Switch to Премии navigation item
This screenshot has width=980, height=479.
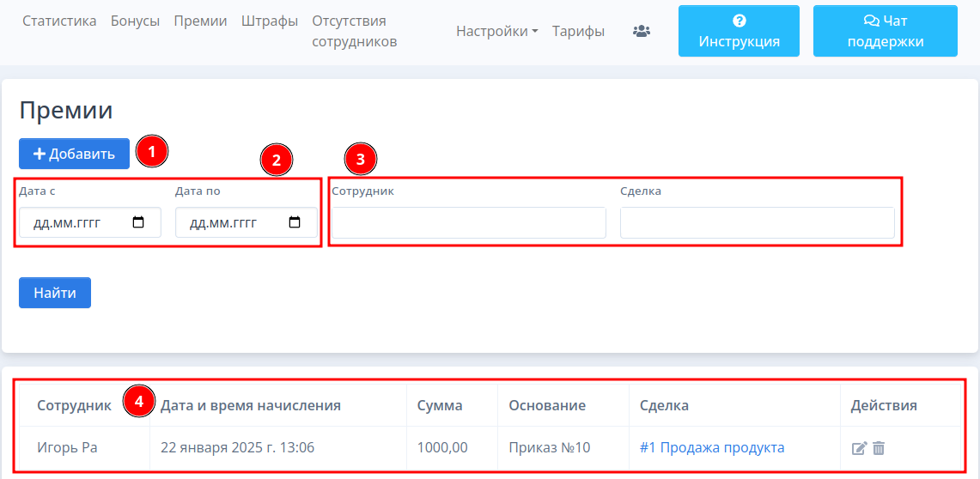pos(200,21)
